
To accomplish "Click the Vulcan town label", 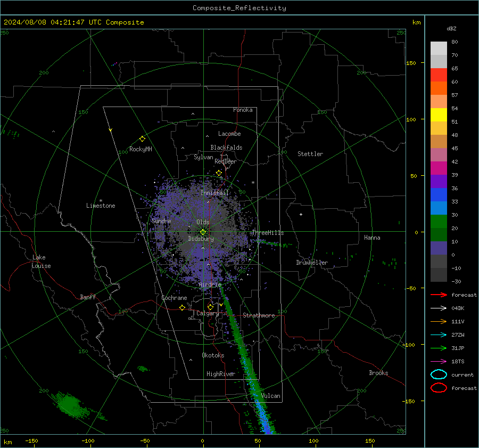I will coord(270,396).
